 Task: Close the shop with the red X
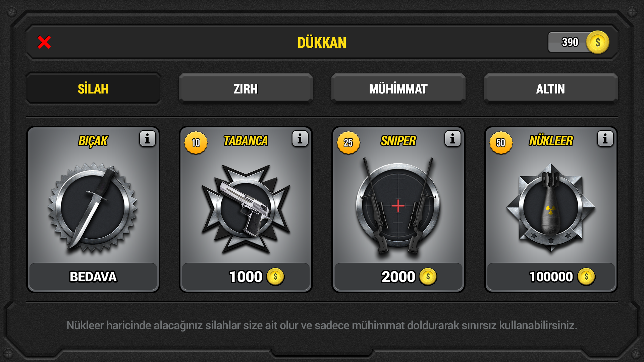(x=44, y=42)
